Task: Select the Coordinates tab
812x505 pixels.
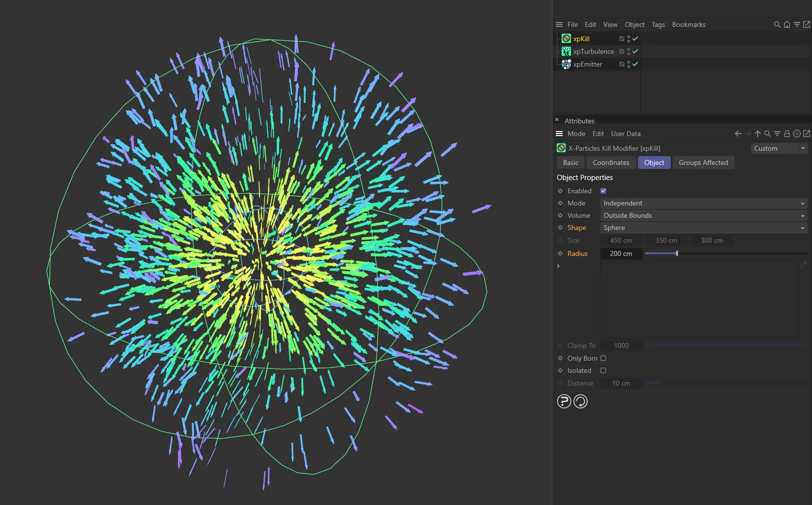Action: click(x=611, y=162)
